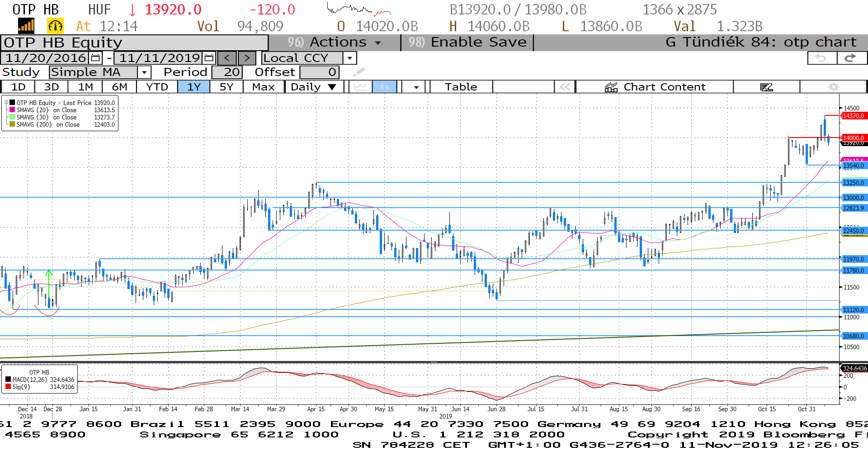Click the magenta SMAVG (20) legend swatch
The image size is (868, 470).
(x=12, y=109)
